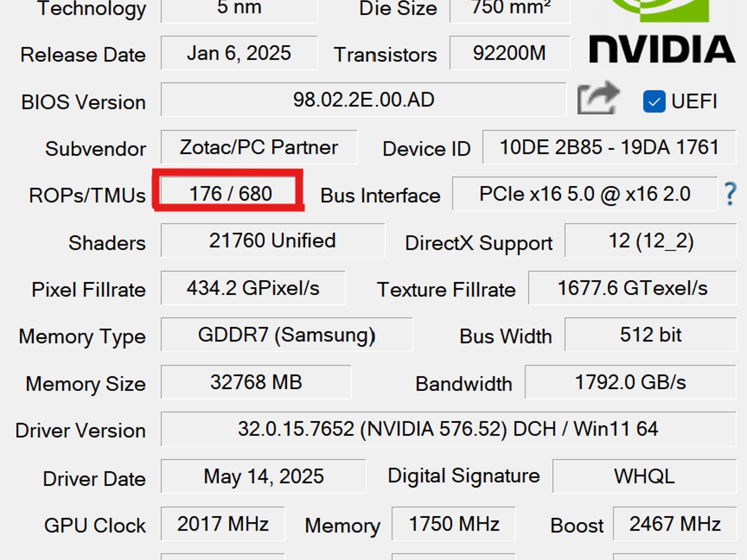This screenshot has height=560, width=747.
Task: Click the Memory Size value 32768 MB
Action: pos(256,382)
